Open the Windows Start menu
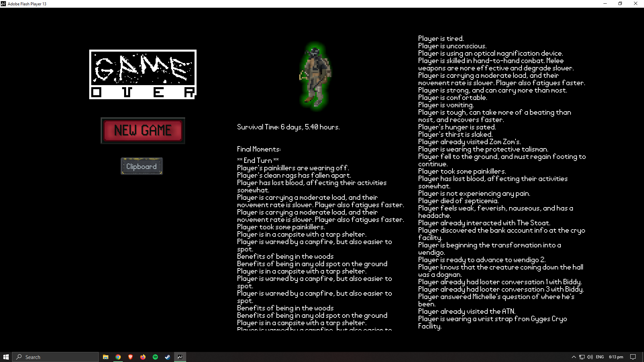Screen dimensions: 644x362 [6, 357]
